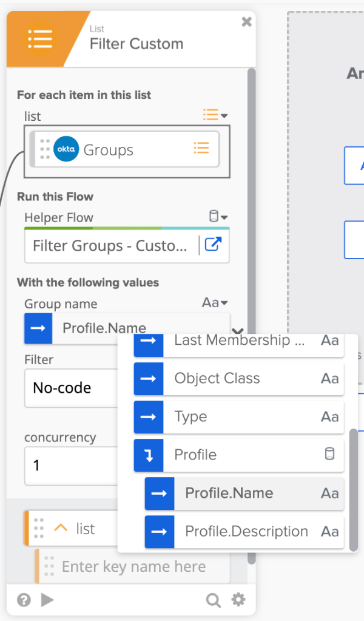364x621 pixels.
Task: Click the Okta logo on Groups
Action: (x=66, y=149)
